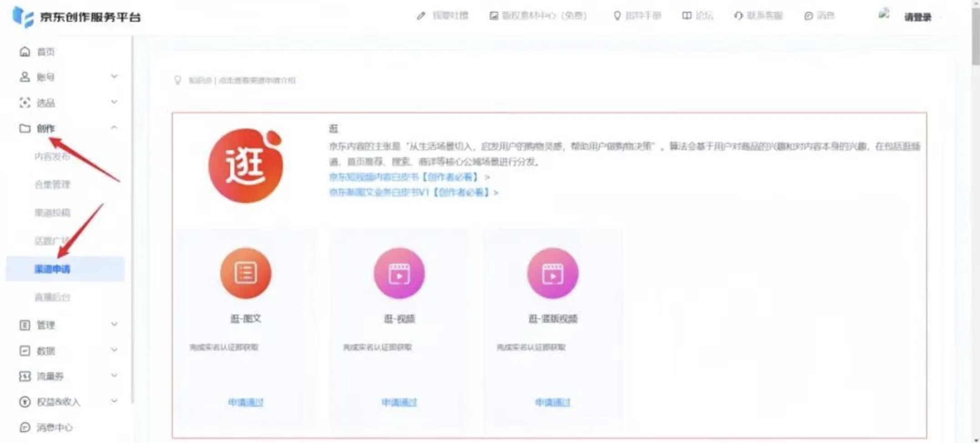980x443 pixels.
Task: Click 申请通过 under 逛-图文
Action: 246,402
